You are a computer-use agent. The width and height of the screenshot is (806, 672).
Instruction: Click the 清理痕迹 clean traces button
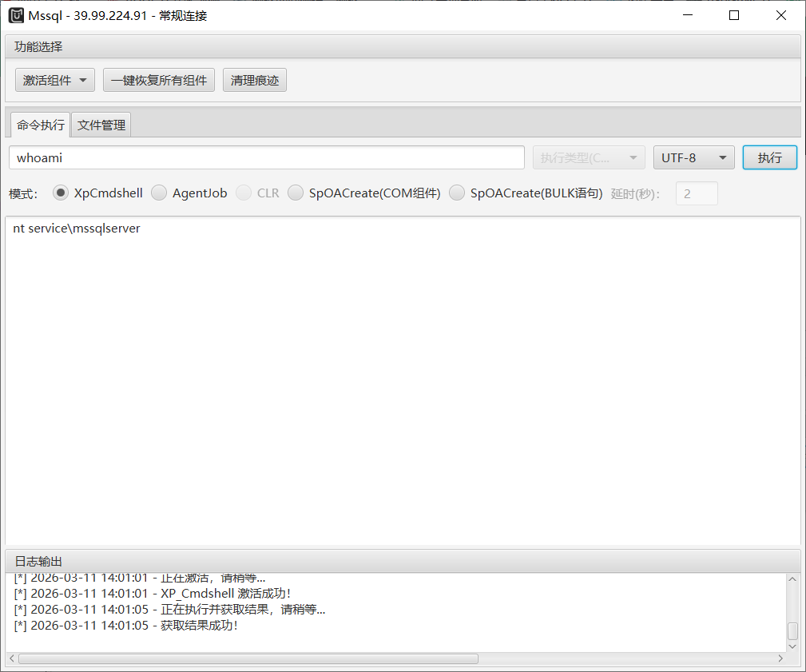pos(254,79)
